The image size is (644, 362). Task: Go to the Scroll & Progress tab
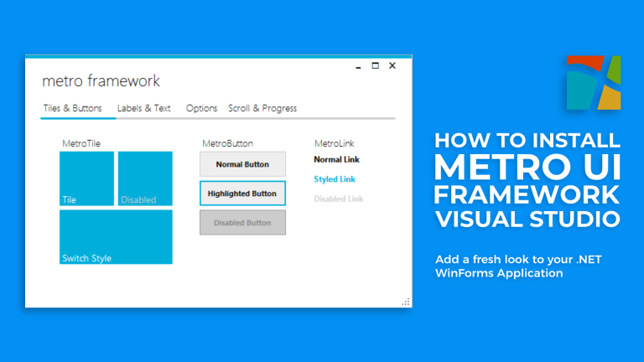click(x=262, y=108)
